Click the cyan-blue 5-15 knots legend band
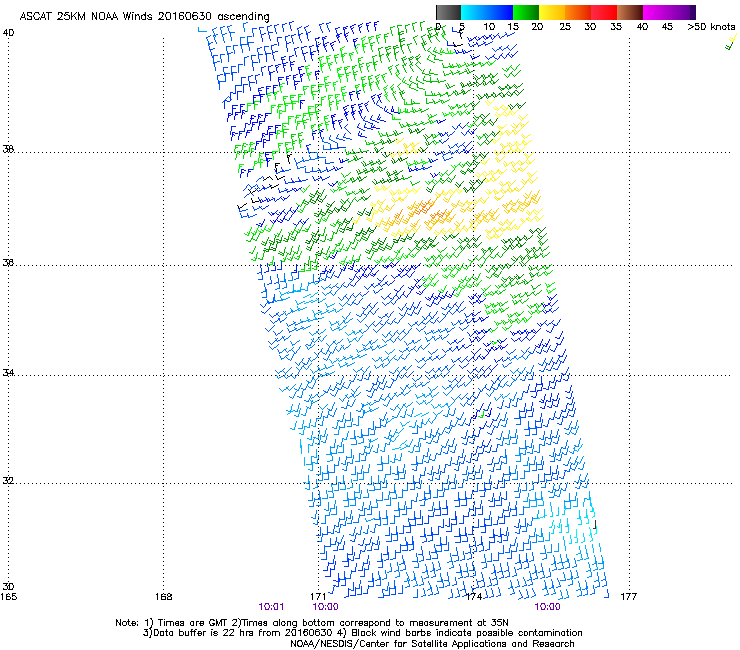Image resolution: width=740 pixels, height=650 pixels. (487, 12)
